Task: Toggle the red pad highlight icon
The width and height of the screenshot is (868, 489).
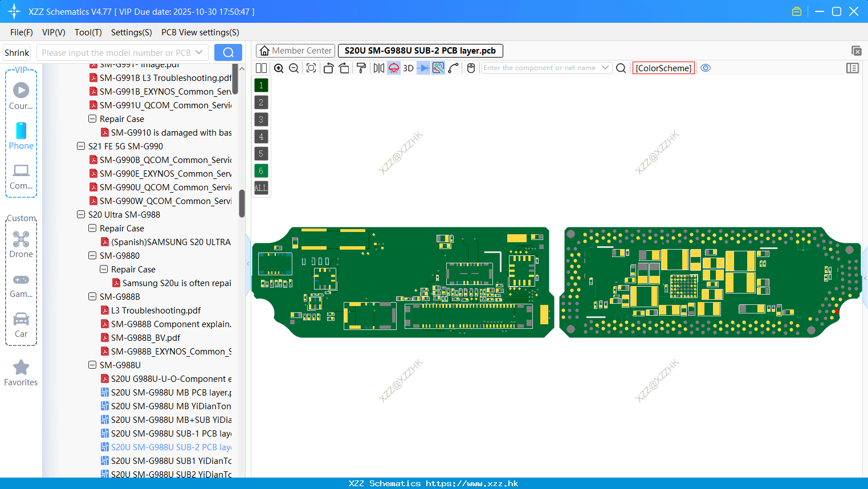Action: pyautogui.click(x=394, y=68)
